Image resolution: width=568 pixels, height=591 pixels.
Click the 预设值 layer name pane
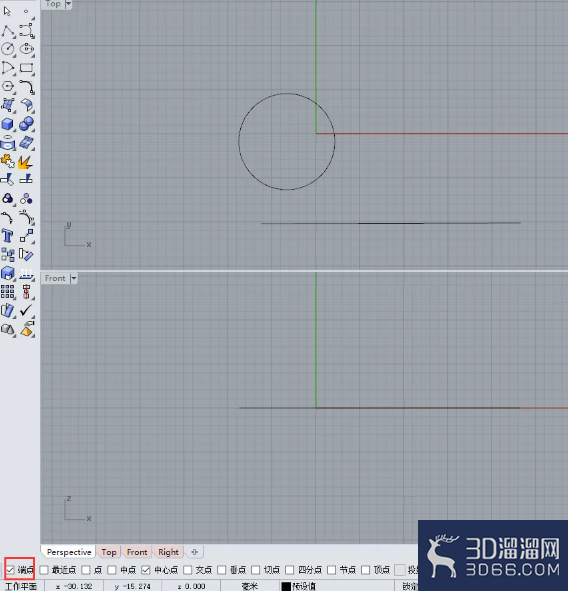pyautogui.click(x=304, y=586)
